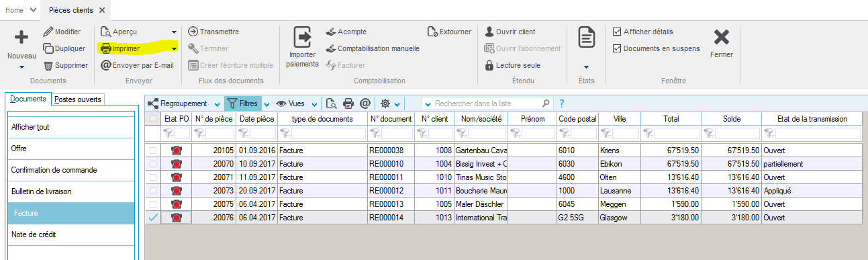Click Ouvrir client button
Viewport: 868px width, 260px height.
(x=510, y=32)
